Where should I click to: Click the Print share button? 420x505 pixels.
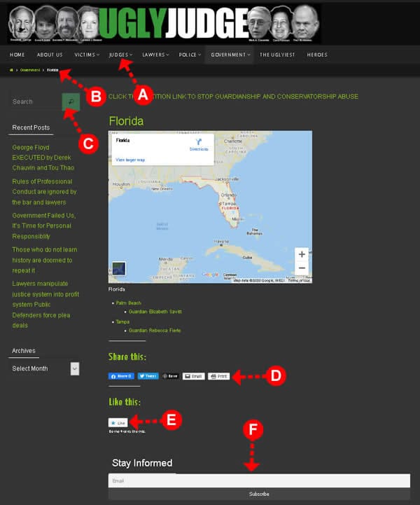click(218, 376)
